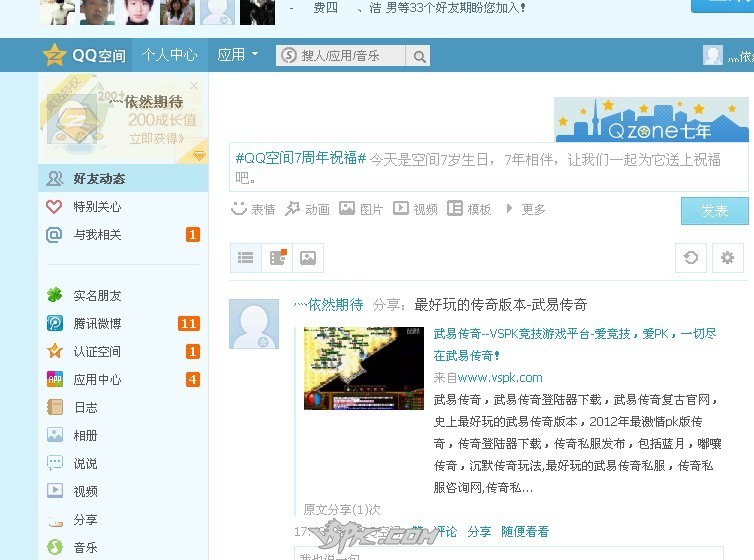Open the user avatar in the top bar
This screenshot has height=560, width=754.
coord(713,55)
